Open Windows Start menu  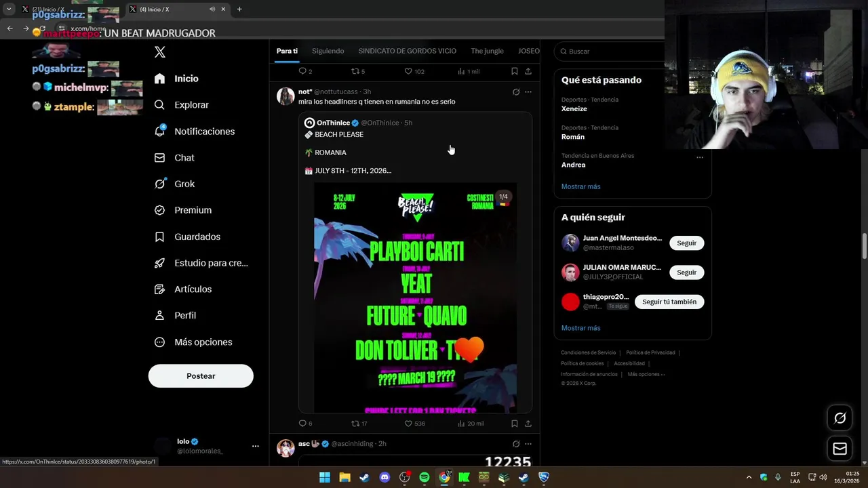pyautogui.click(x=325, y=477)
